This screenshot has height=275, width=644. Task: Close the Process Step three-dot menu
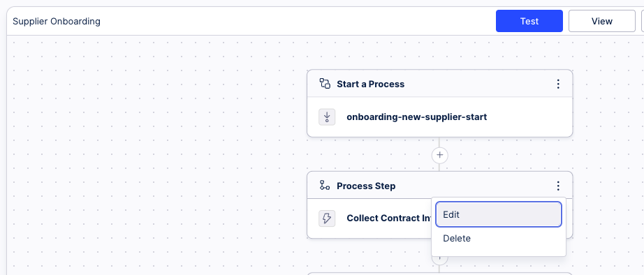558,186
